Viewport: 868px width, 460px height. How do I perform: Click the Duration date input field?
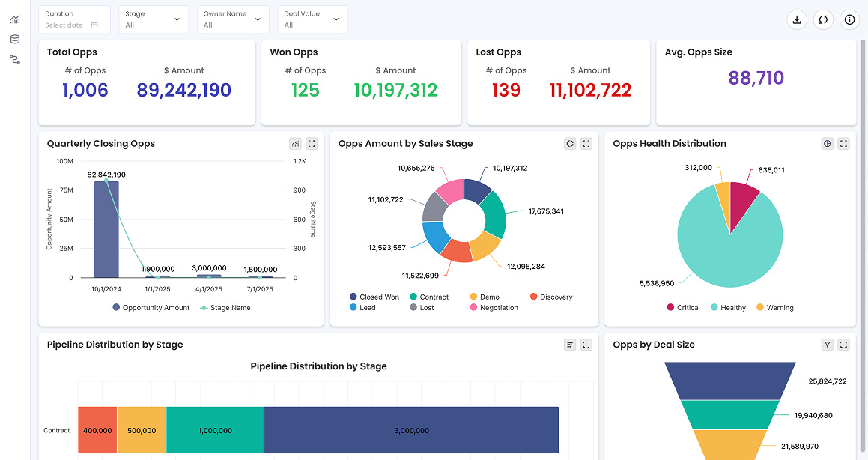coord(72,25)
